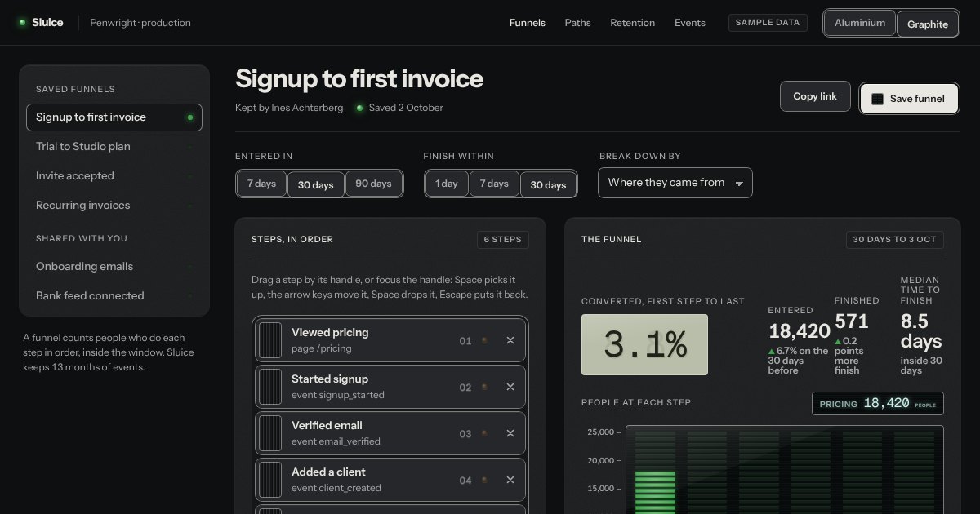Select Signup to first invoice funnel
Image resolution: width=980 pixels, height=514 pixels.
(114, 117)
